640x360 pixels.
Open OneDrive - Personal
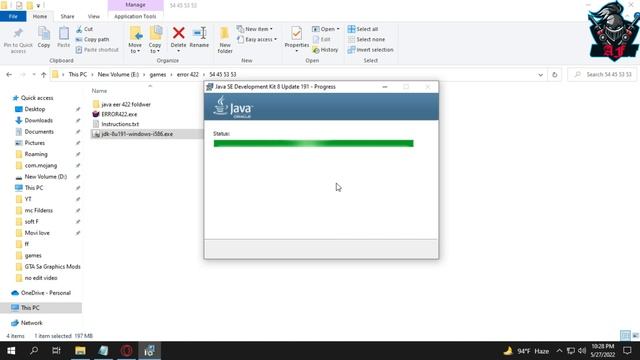click(46, 293)
